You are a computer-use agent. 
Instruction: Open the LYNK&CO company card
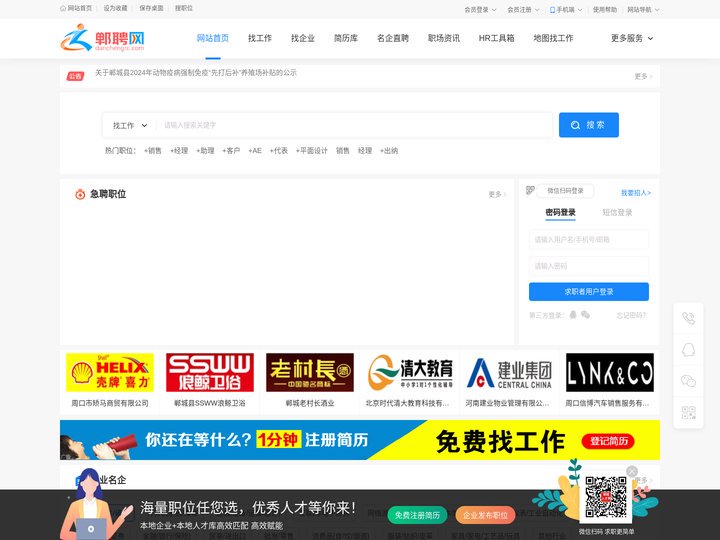pos(610,381)
